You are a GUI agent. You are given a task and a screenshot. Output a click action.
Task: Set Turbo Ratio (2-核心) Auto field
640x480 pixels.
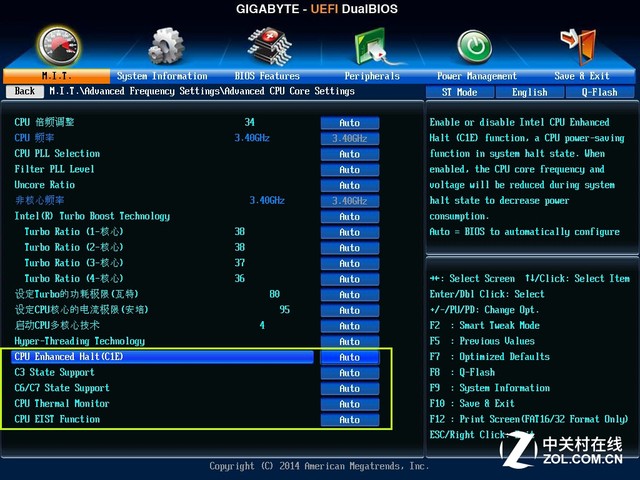pyautogui.click(x=350, y=248)
